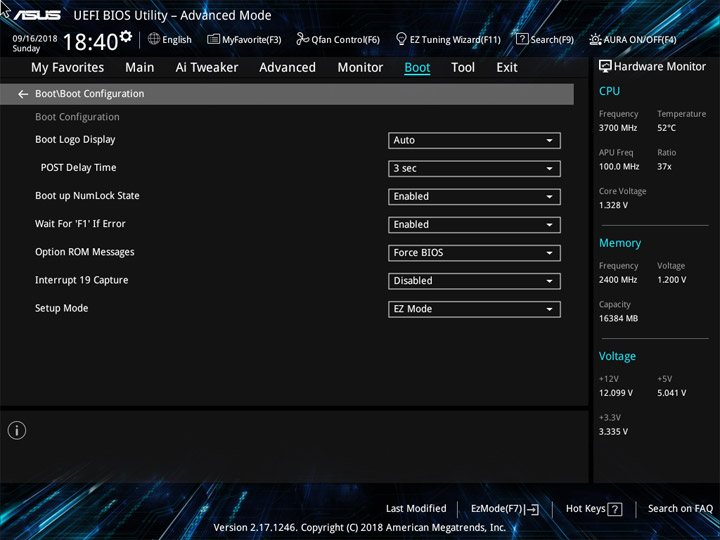Open MyFavorite(F3)
Screen dimensions: 720x540
coord(244,39)
